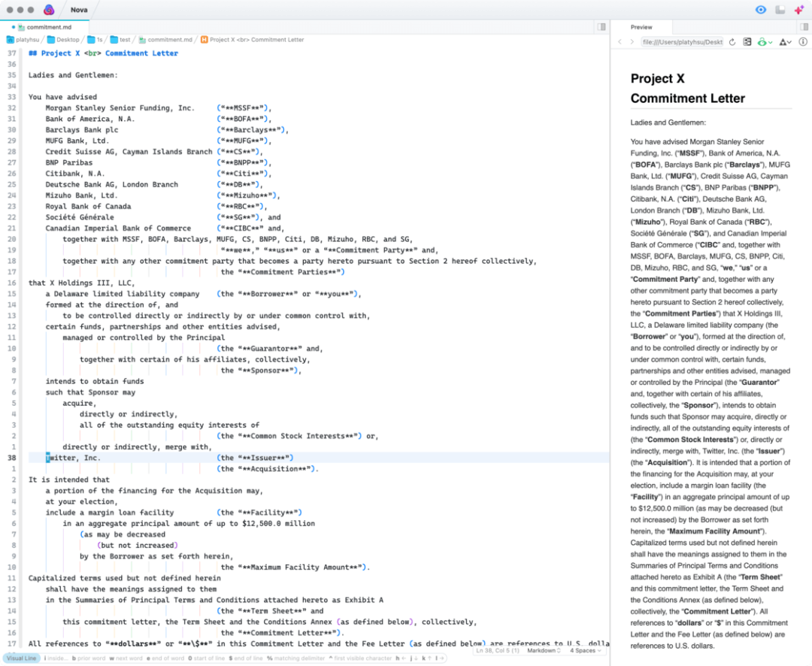This screenshot has height=666, width=812.
Task: Select the Preview tab
Action: tap(641, 27)
